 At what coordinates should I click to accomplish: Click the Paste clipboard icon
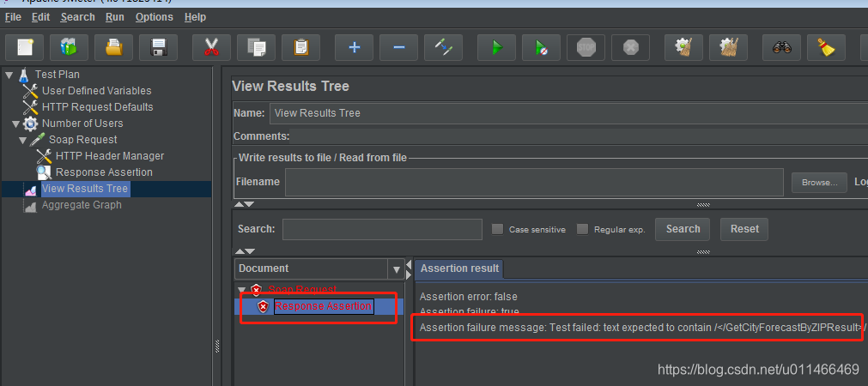(x=300, y=47)
